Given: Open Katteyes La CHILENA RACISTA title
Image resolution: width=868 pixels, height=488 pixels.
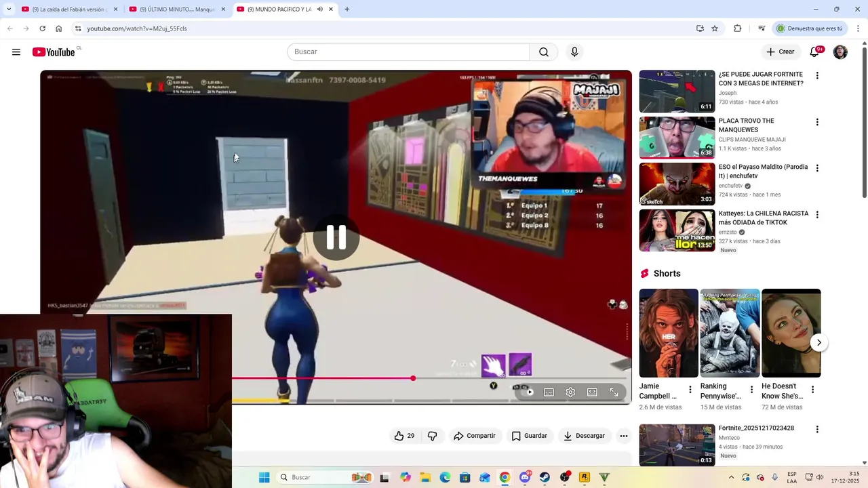Looking at the screenshot, I should tap(764, 218).
